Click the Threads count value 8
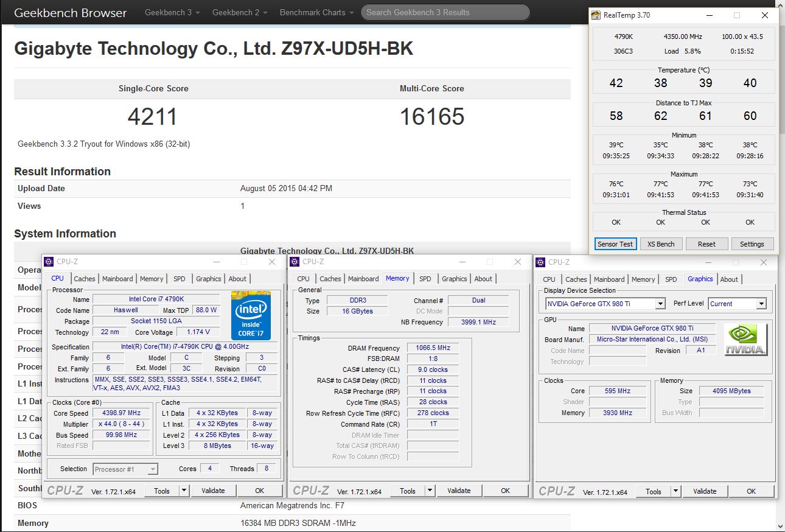The width and height of the screenshot is (785, 532). coord(266,469)
